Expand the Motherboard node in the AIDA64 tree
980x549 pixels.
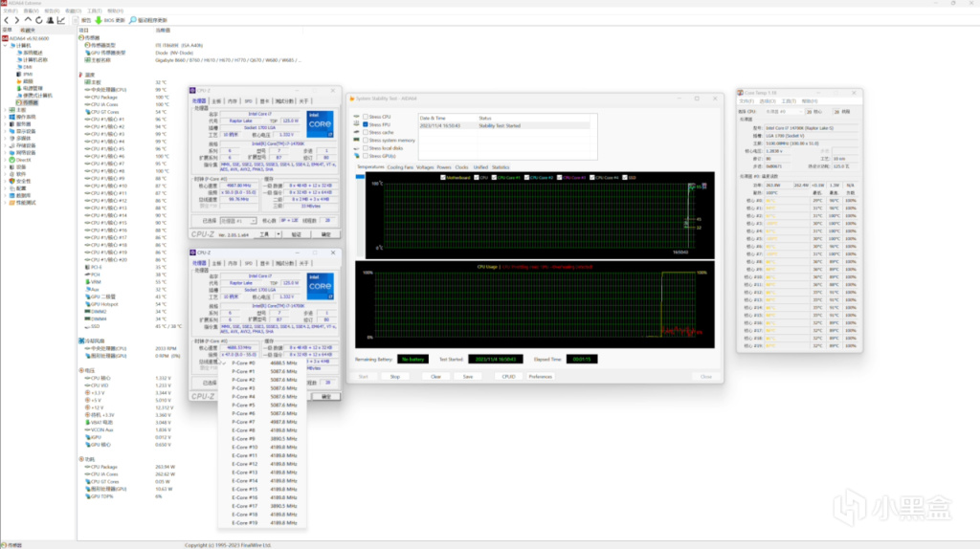(x=6, y=109)
